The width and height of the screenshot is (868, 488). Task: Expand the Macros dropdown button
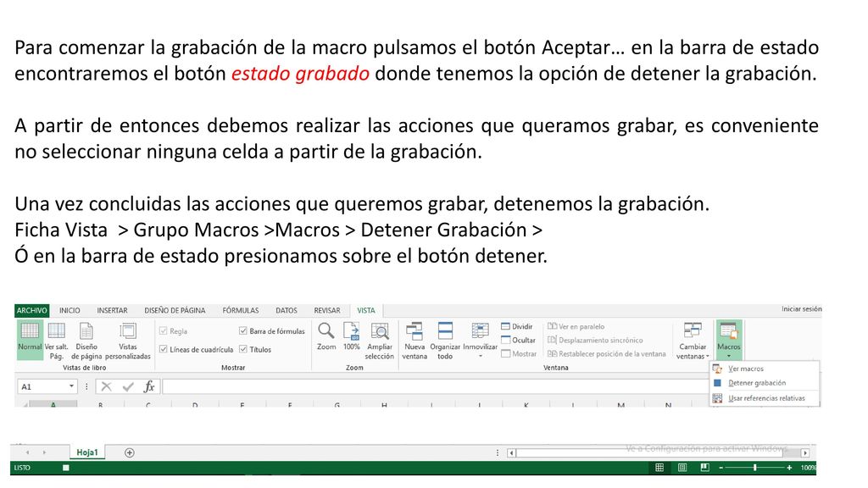(x=728, y=340)
